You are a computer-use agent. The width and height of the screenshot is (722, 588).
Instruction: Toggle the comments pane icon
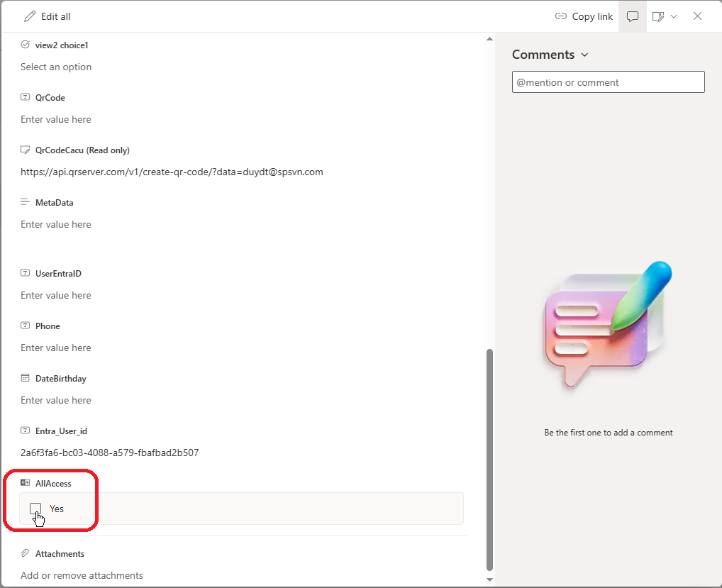(x=633, y=16)
